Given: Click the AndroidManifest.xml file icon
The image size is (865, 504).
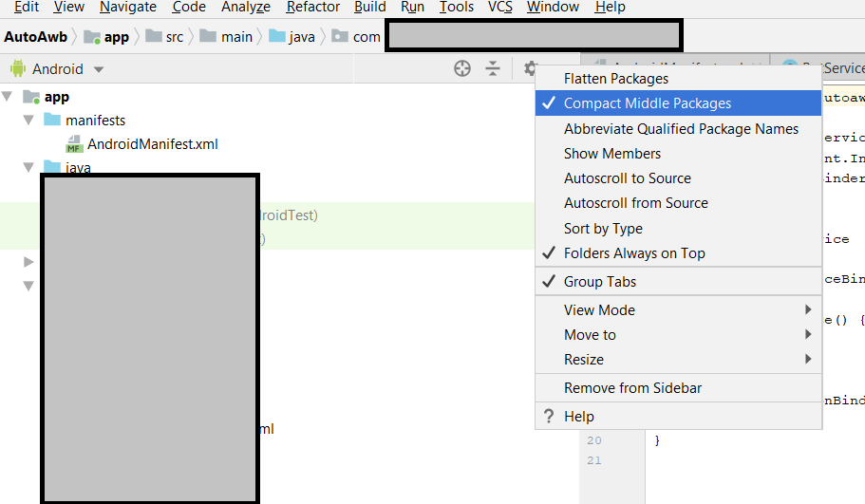Looking at the screenshot, I should [74, 144].
